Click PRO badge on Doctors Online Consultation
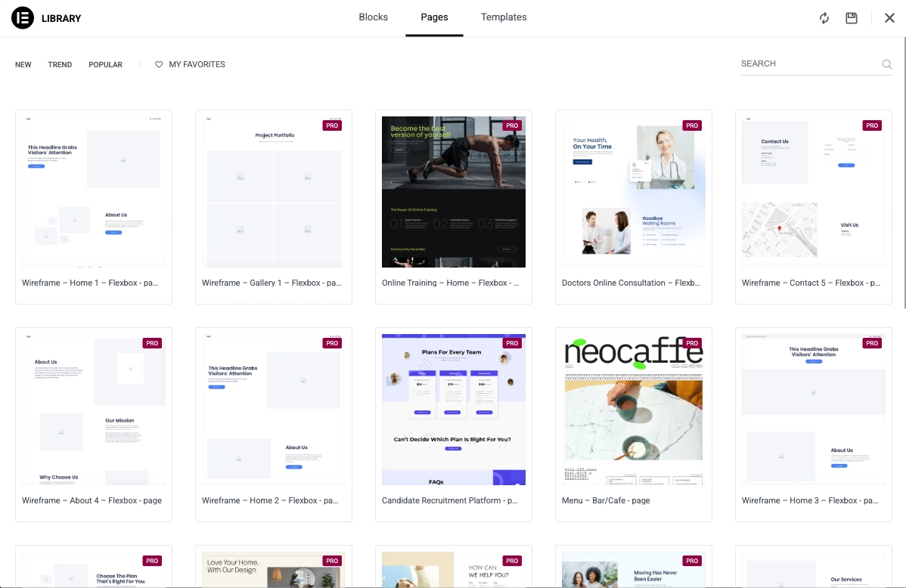 point(692,125)
